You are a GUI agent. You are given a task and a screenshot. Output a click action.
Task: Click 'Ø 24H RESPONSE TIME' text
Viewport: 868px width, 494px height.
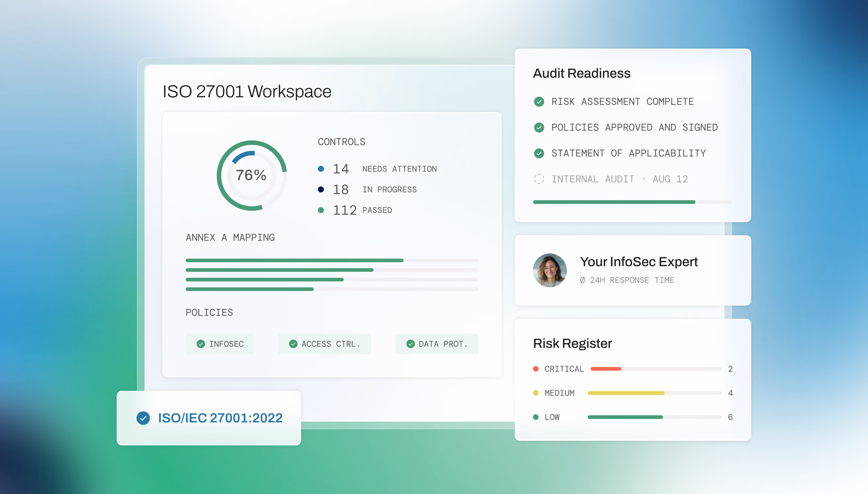tap(627, 280)
